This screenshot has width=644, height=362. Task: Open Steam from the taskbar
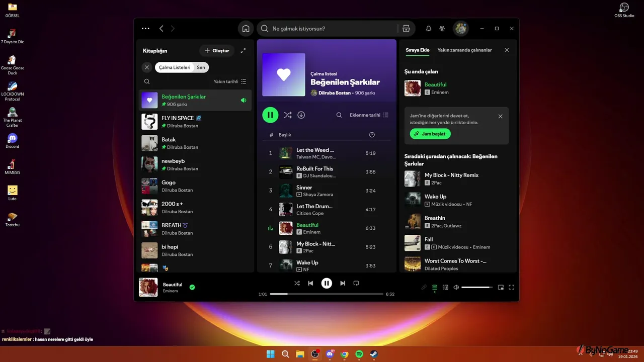point(374,354)
